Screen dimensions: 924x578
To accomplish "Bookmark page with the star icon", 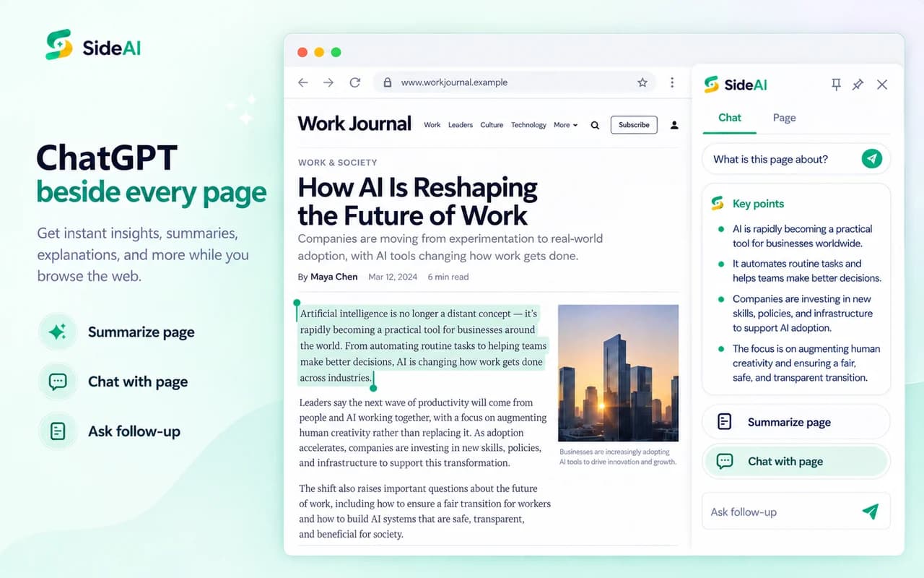I will pos(642,82).
